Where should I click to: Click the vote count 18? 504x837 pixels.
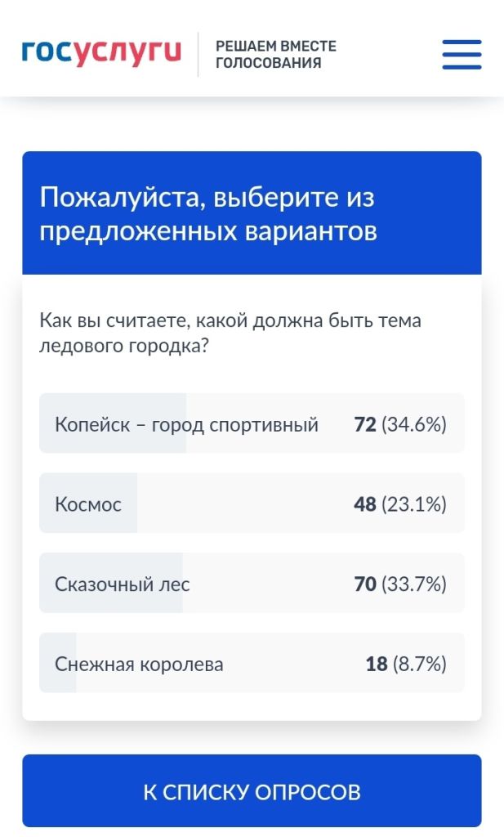coord(376,665)
